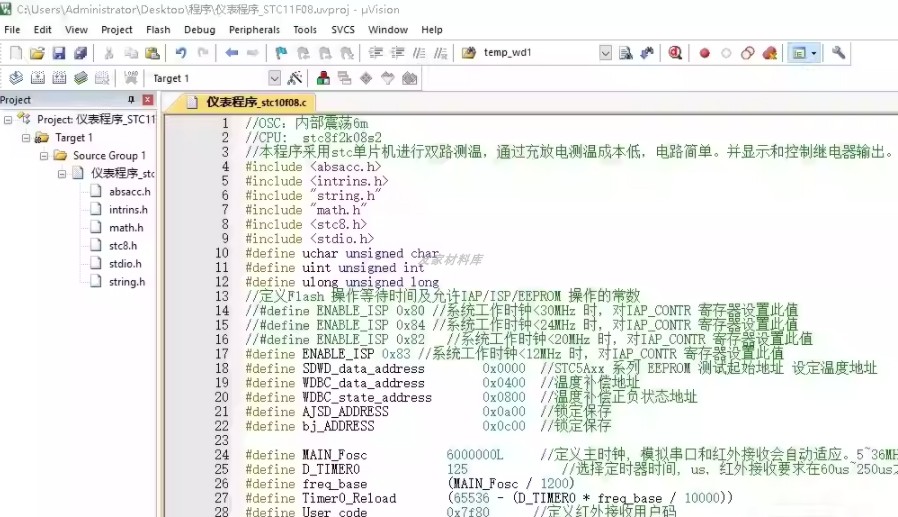Open a file with the folder icon
The image size is (898, 517).
[x=37, y=53]
